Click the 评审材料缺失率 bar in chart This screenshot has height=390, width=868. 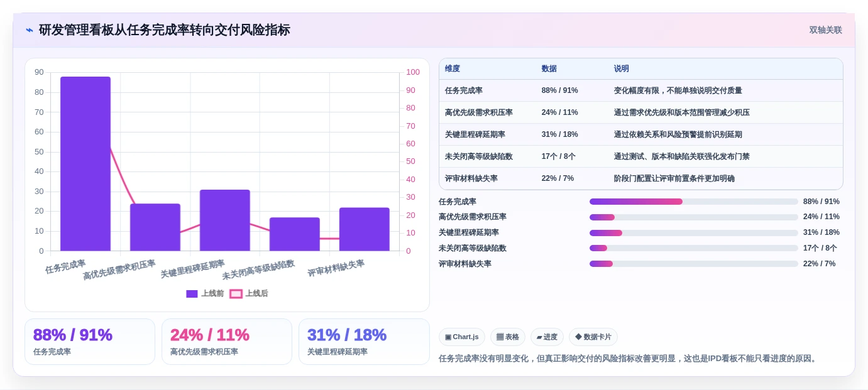pos(365,229)
